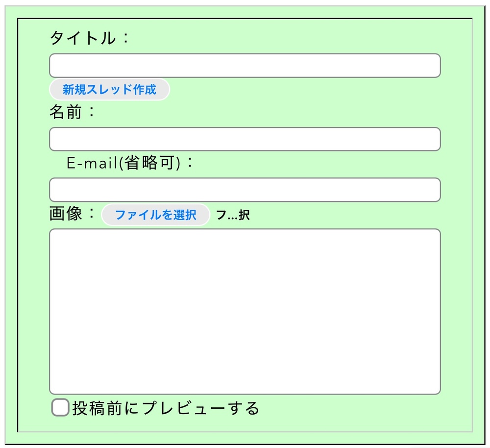Click the 投稿前にプレビューする label text
The width and height of the screenshot is (490, 448).
point(166,408)
